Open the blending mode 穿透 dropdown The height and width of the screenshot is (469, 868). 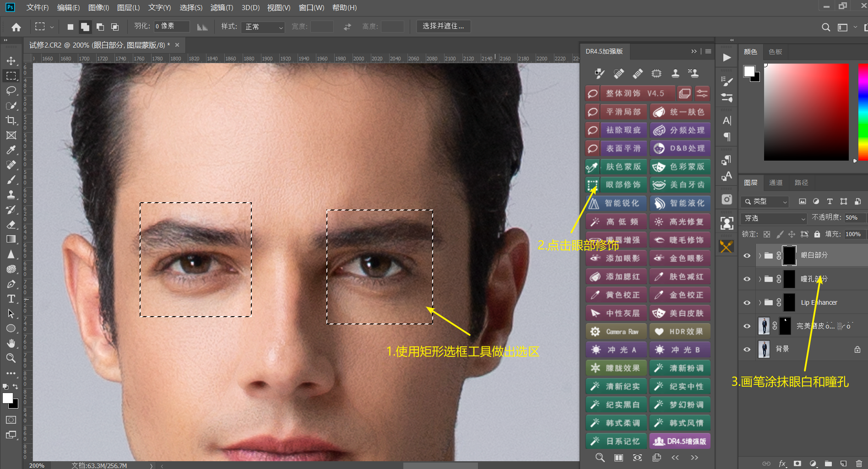[774, 219]
